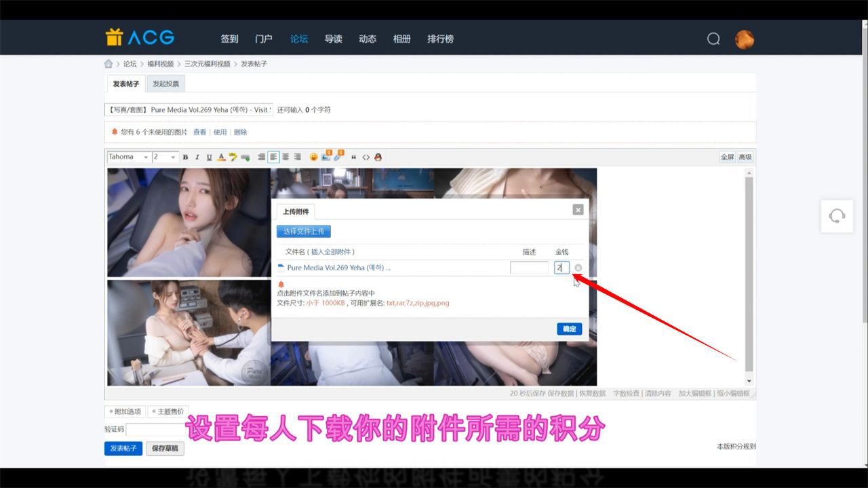Click the Underline formatting icon

point(209,157)
